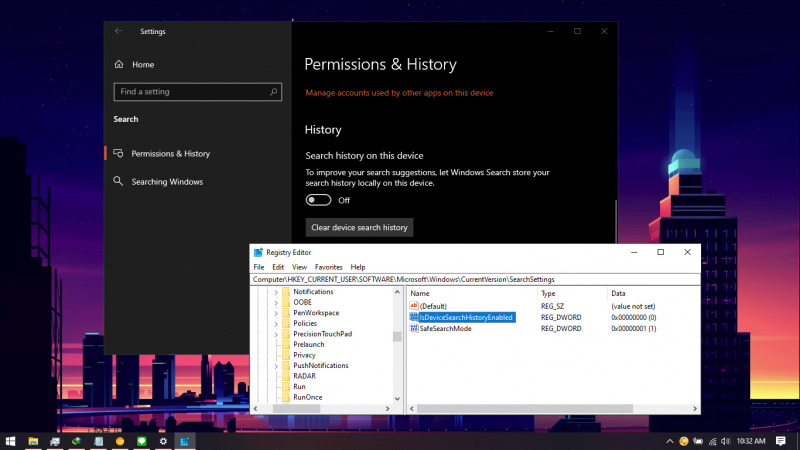
Task: Open the Action Center notifications icon
Action: pos(781,441)
